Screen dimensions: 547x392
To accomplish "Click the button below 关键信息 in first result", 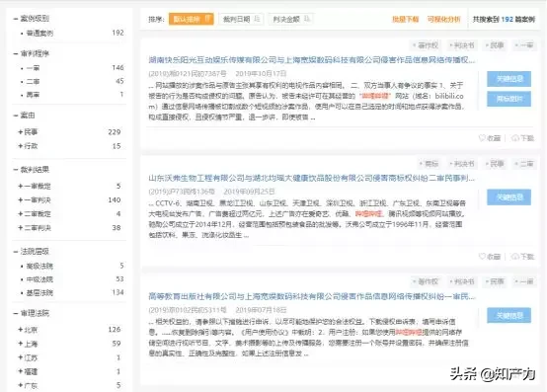I will [508, 99].
